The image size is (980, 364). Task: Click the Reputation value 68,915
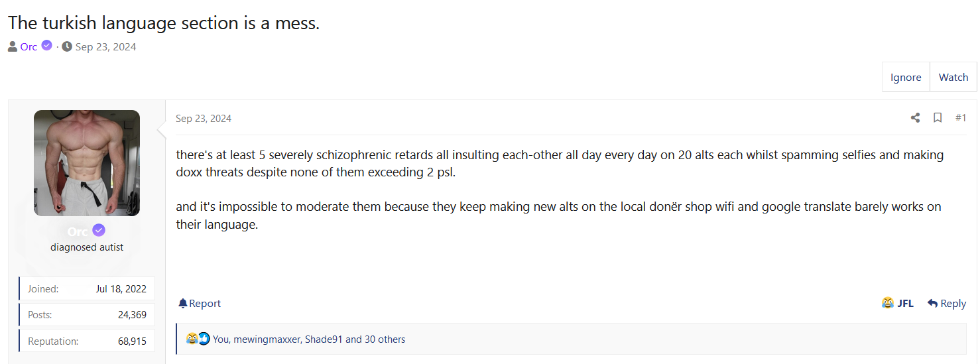click(x=132, y=341)
